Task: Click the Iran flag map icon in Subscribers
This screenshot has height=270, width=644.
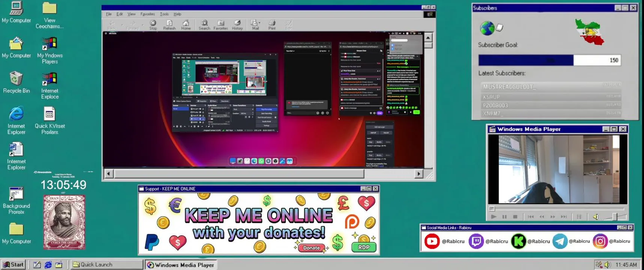Action: pos(590,32)
